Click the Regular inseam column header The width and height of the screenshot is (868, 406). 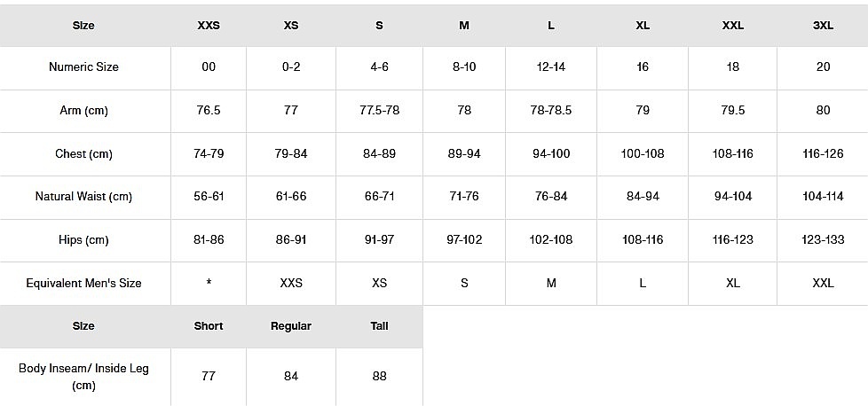(291, 326)
